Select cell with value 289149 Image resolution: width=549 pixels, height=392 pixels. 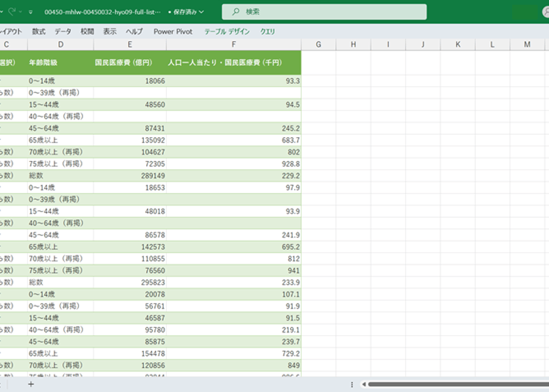(x=130, y=176)
